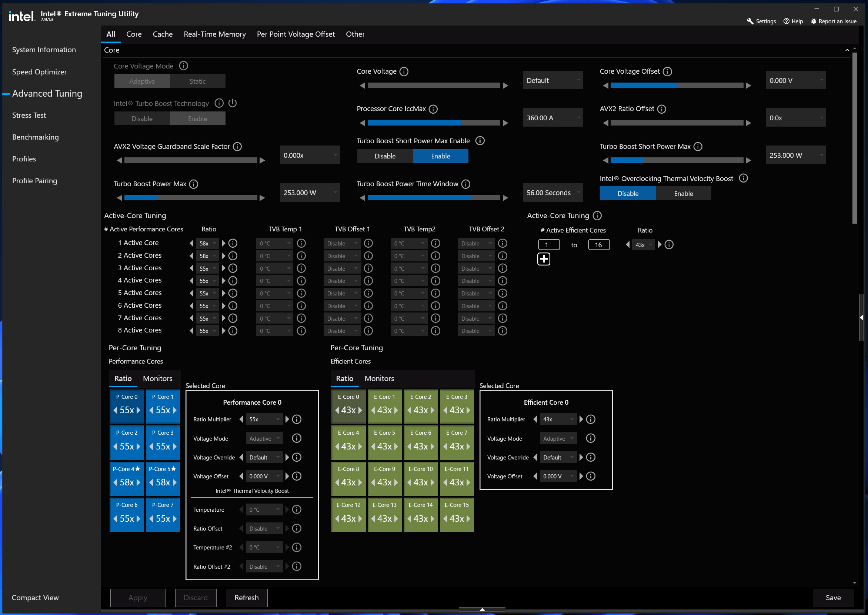Show info for Overclocking Thermal Velocity Boost
Image resolution: width=868 pixels, height=615 pixels.
click(x=744, y=178)
